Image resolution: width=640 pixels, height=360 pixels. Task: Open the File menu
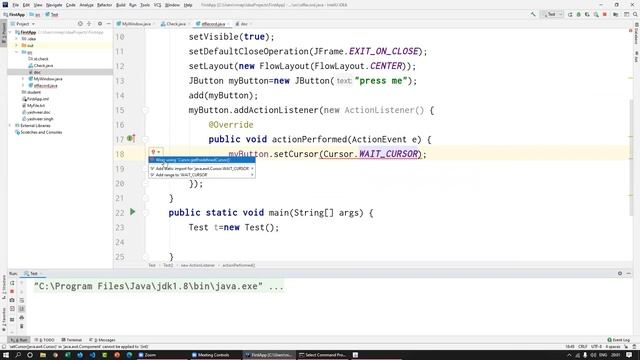[x=16, y=5]
